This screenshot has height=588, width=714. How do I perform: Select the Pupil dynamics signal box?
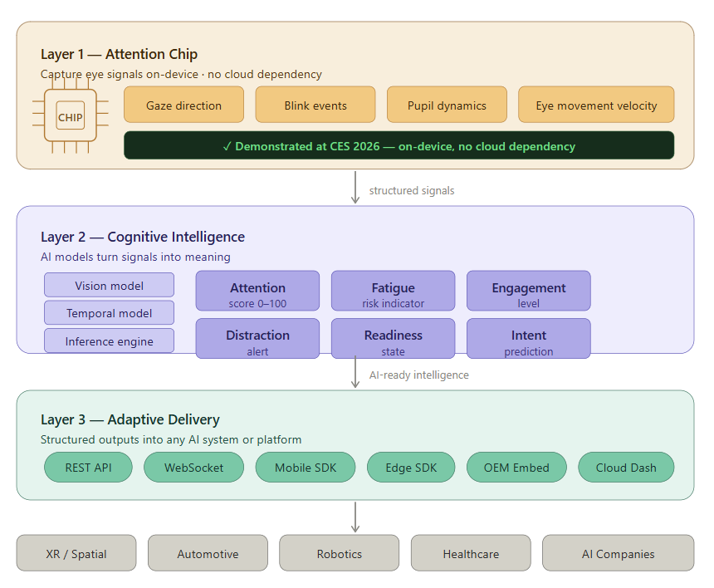pos(447,105)
